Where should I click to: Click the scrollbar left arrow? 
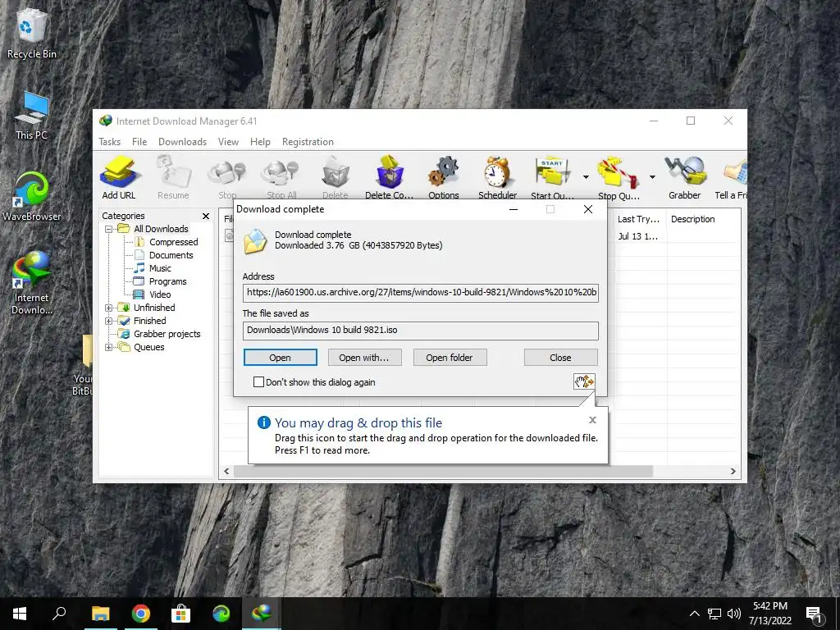pyautogui.click(x=226, y=472)
